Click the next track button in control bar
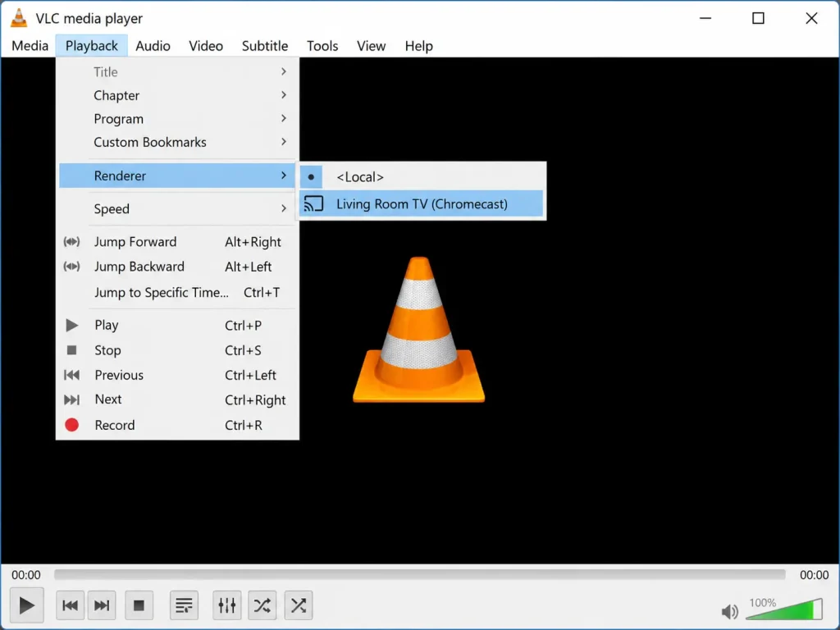Screen dimensions: 840x630 (102, 605)
